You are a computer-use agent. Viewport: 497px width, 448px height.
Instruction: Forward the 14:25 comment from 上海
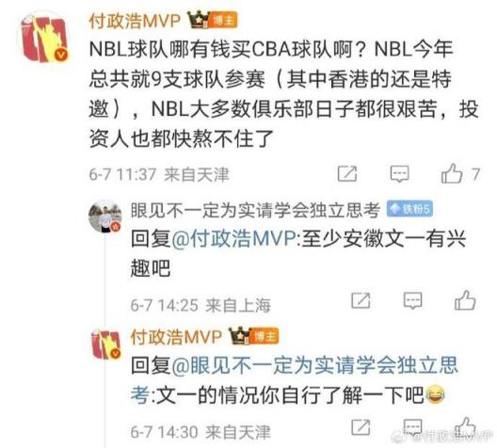pyautogui.click(x=361, y=299)
